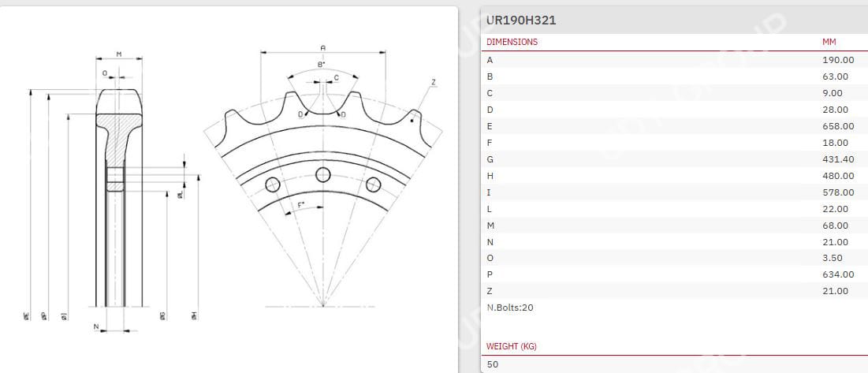
Task: Click the Z label on sprocket drawing
Action: point(433,82)
